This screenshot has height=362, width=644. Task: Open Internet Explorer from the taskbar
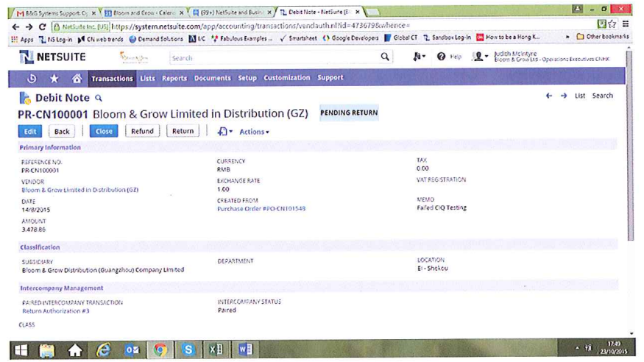[x=104, y=349]
